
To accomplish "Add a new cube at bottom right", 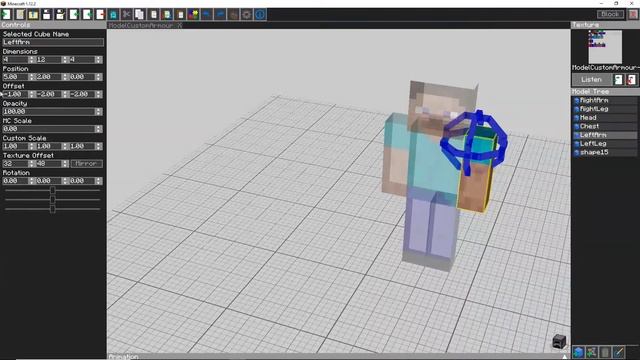I will pyautogui.click(x=578, y=352).
